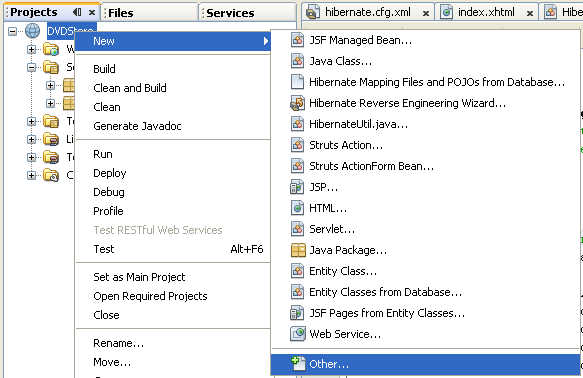The width and height of the screenshot is (583, 378).
Task: Click the JSP page icon
Action: pos(297,187)
